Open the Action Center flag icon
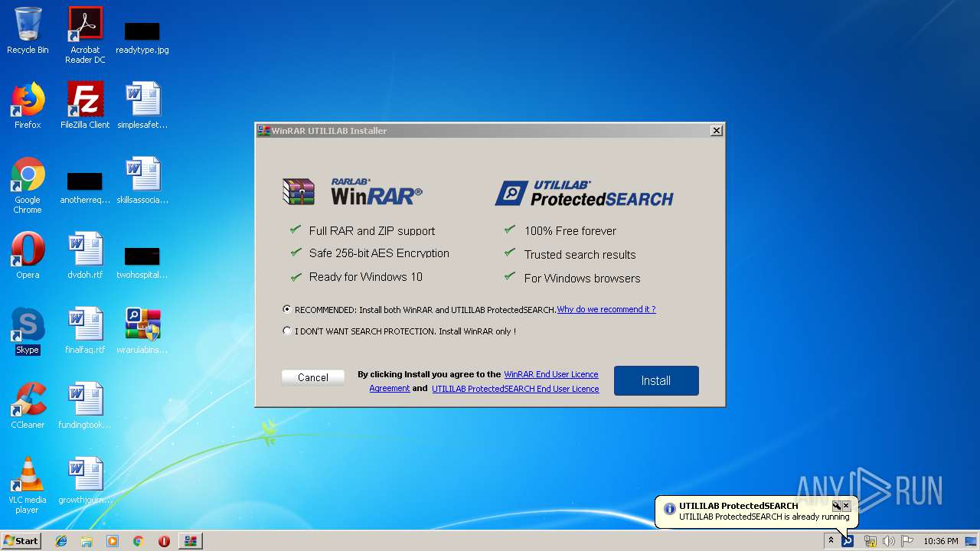 pyautogui.click(x=907, y=541)
